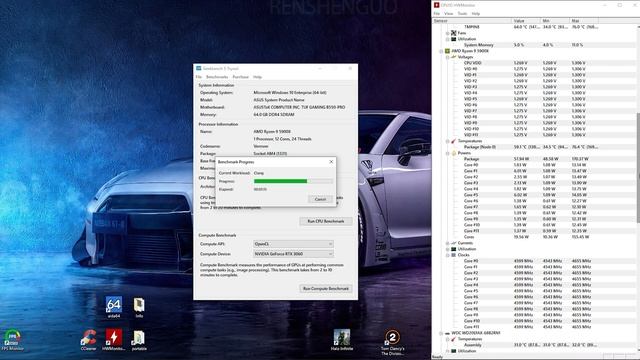Image resolution: width=640 pixels, height=360 pixels.
Task: Click the Value column header
Action: (x=526, y=20)
